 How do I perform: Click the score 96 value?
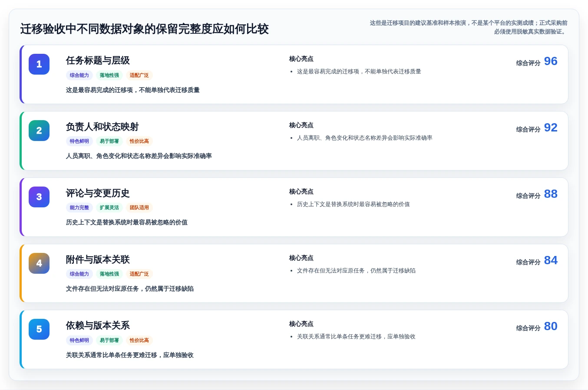click(x=551, y=61)
